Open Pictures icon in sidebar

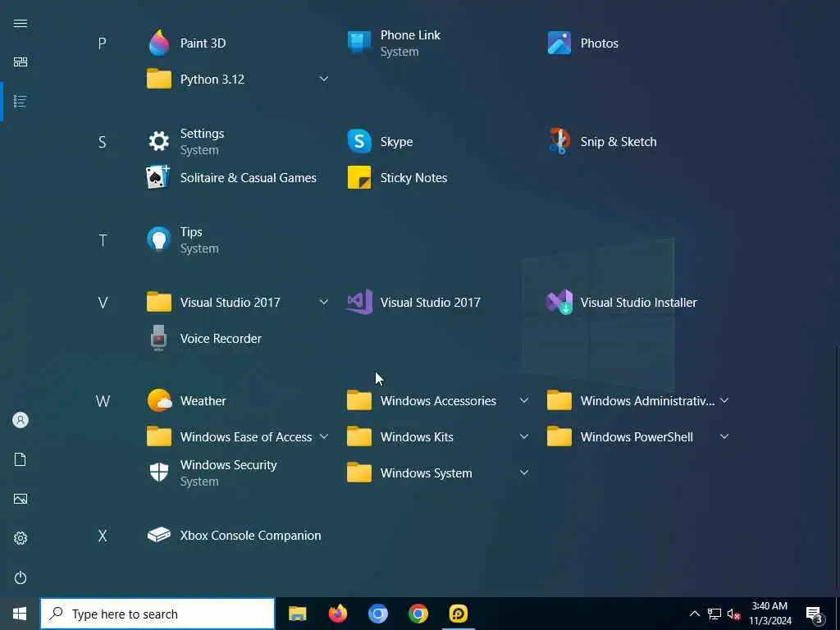click(x=21, y=499)
